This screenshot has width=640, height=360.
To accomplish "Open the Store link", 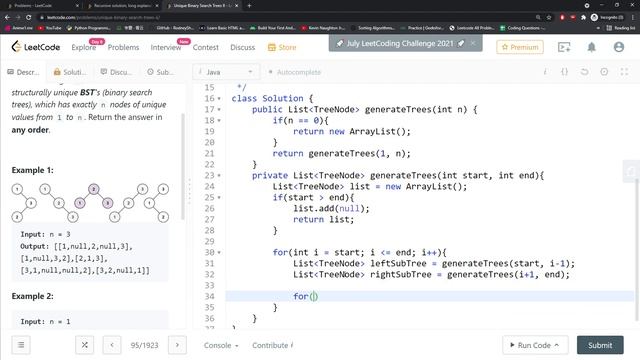I will pyautogui.click(x=282, y=47).
